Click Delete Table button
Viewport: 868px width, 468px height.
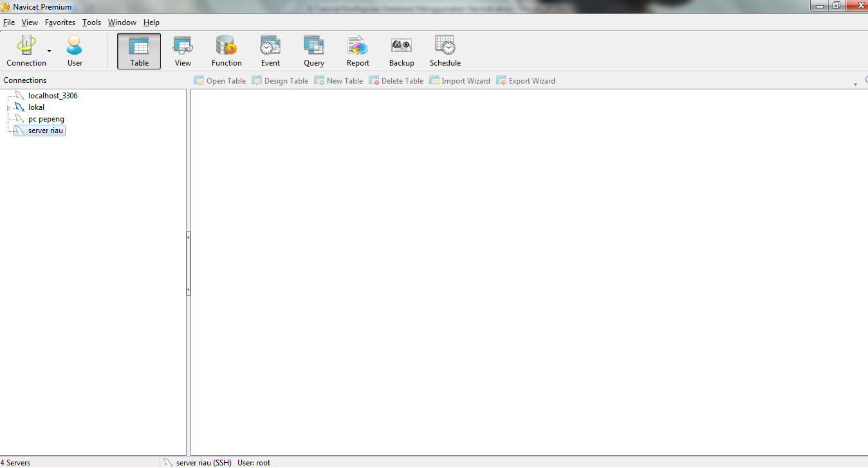click(x=396, y=81)
